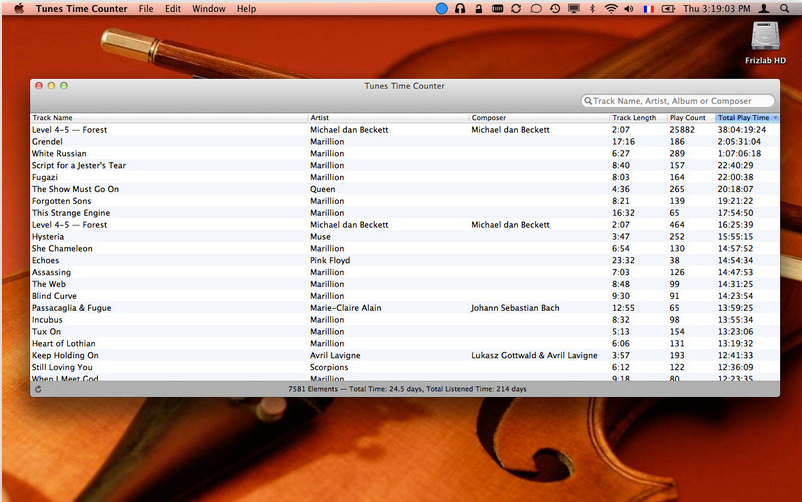
Task: Sort by Track Length column header
Action: click(638, 118)
